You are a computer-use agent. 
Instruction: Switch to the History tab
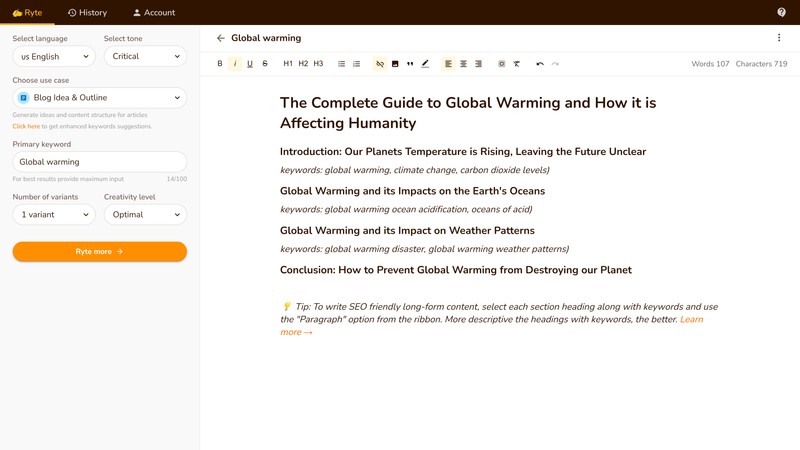point(87,13)
